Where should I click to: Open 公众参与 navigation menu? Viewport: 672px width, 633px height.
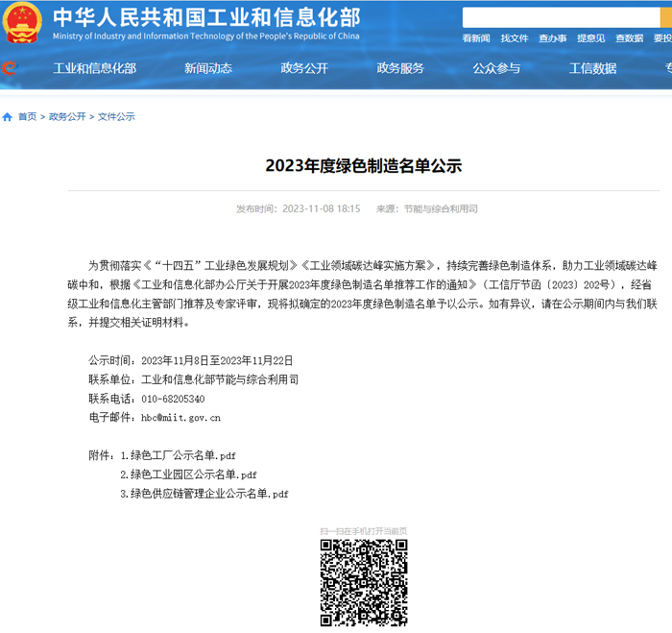pyautogui.click(x=496, y=68)
